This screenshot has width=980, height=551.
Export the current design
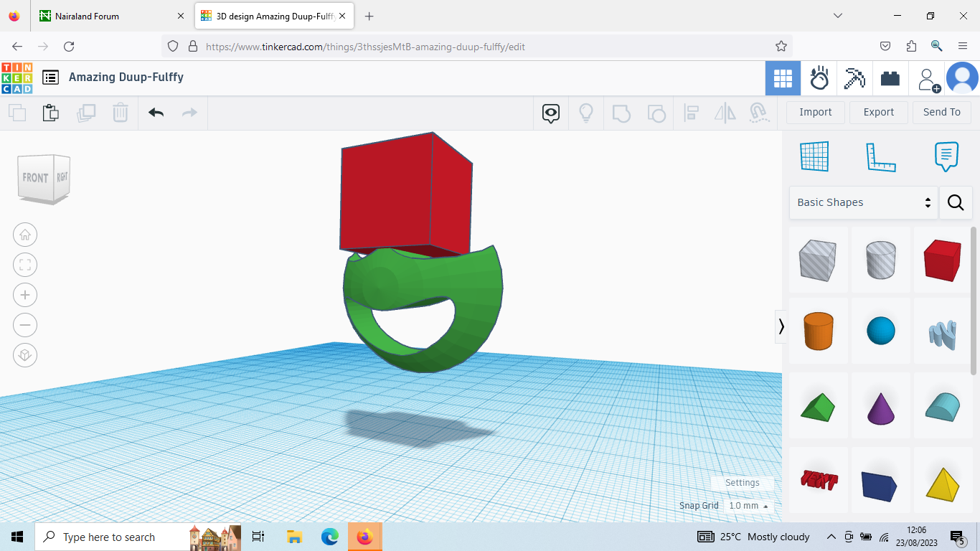point(878,112)
